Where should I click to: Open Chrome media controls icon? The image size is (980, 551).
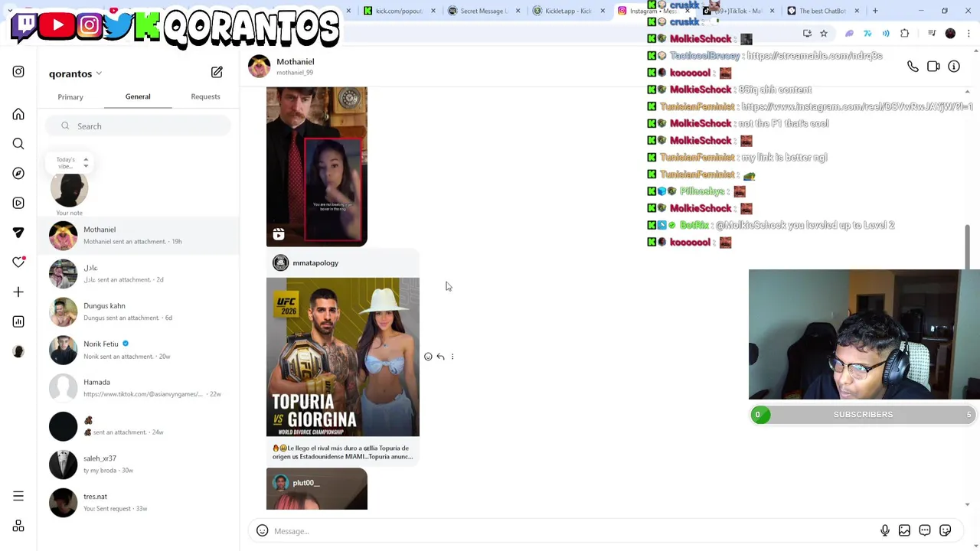[932, 34]
